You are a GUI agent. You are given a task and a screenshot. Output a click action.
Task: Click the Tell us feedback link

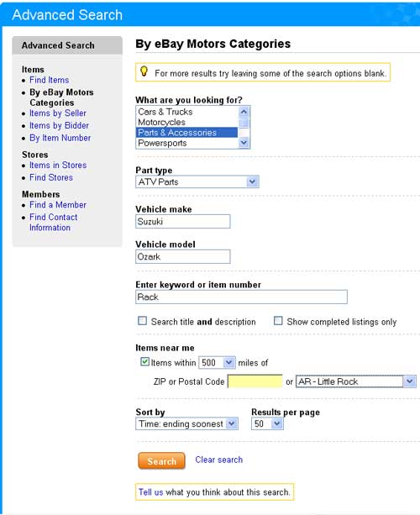pyautogui.click(x=150, y=492)
